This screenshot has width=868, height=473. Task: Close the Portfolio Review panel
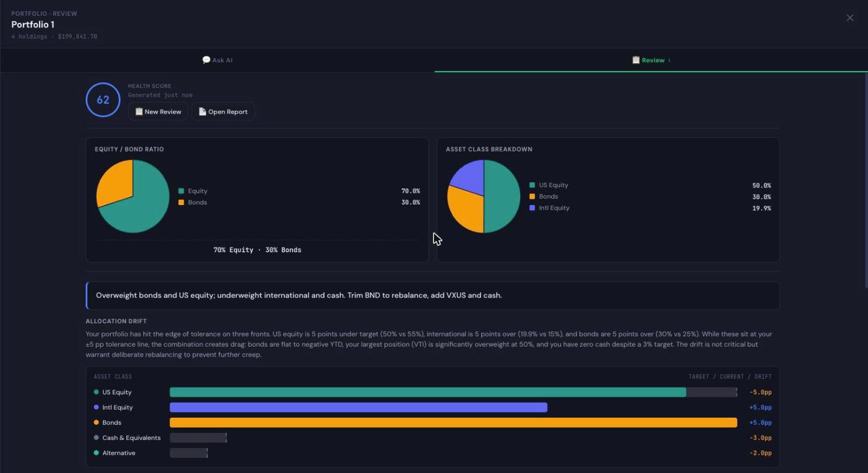850,18
